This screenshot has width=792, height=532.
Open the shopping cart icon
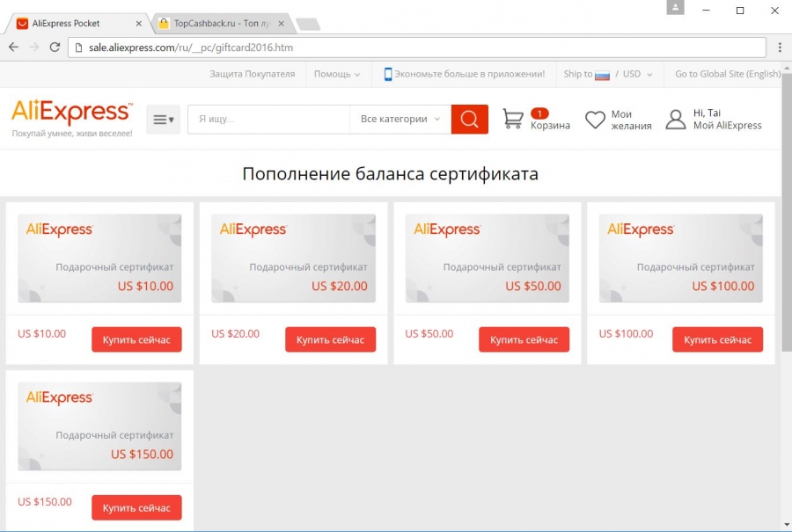coord(513,119)
